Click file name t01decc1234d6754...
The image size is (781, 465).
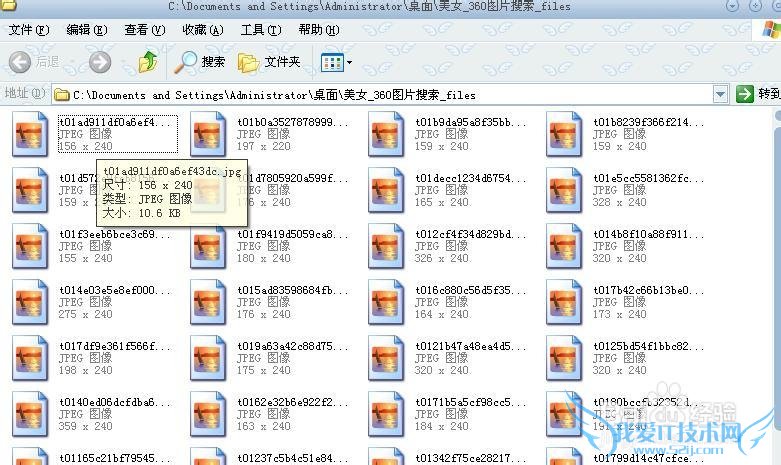[471, 178]
